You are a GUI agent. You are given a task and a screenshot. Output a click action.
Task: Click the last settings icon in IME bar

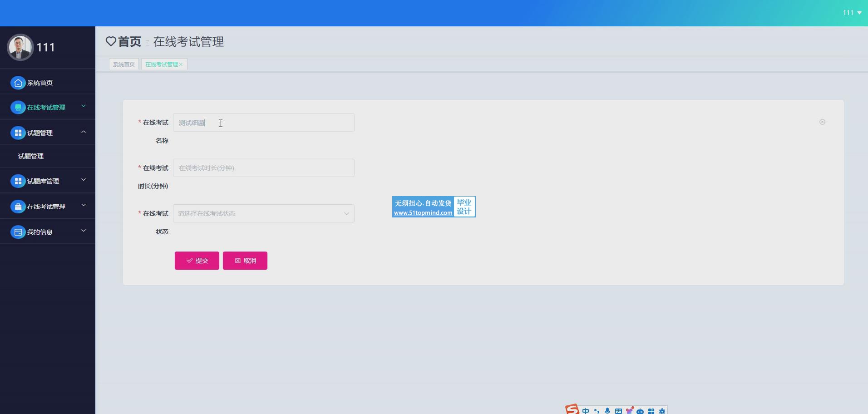pyautogui.click(x=662, y=411)
